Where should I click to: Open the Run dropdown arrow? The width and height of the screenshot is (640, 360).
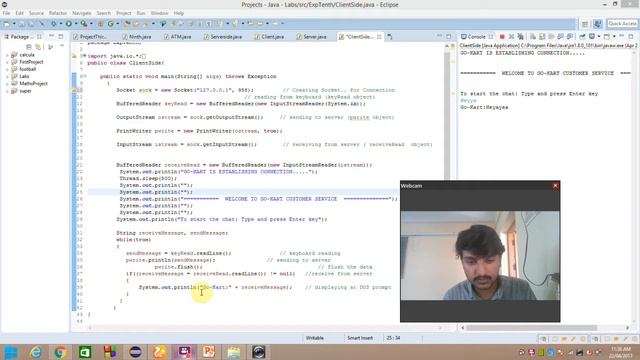coord(76,24)
